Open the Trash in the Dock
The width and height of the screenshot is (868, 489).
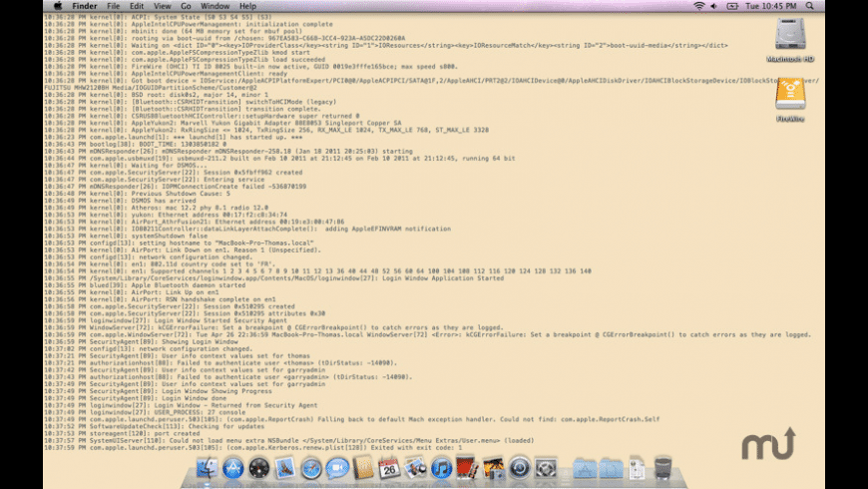click(662, 468)
